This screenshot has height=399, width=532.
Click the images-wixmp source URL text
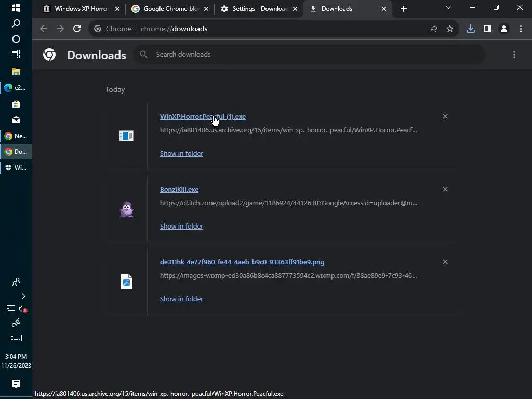point(288,275)
